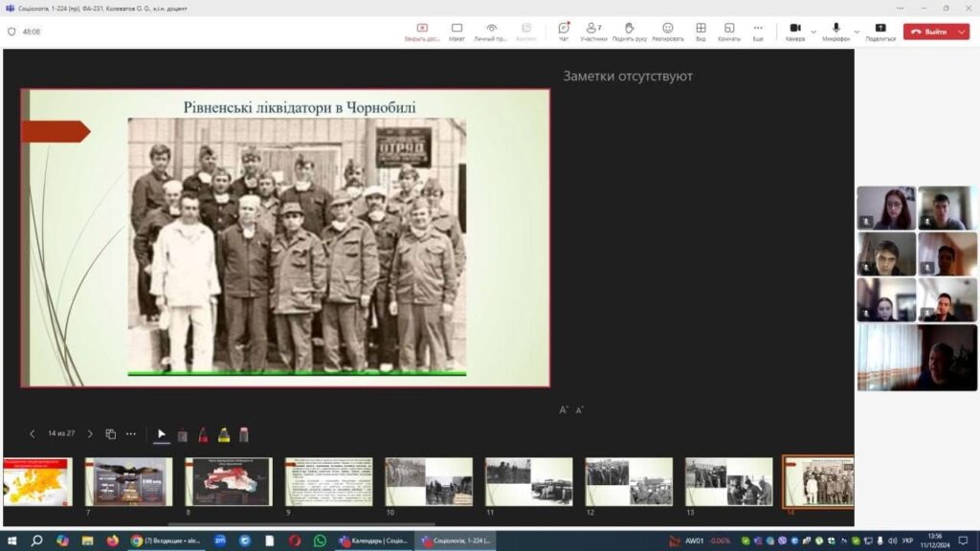Image resolution: width=980 pixels, height=551 pixels.
Task: Open the dropdown arrow beside Выйти
Action: (961, 32)
